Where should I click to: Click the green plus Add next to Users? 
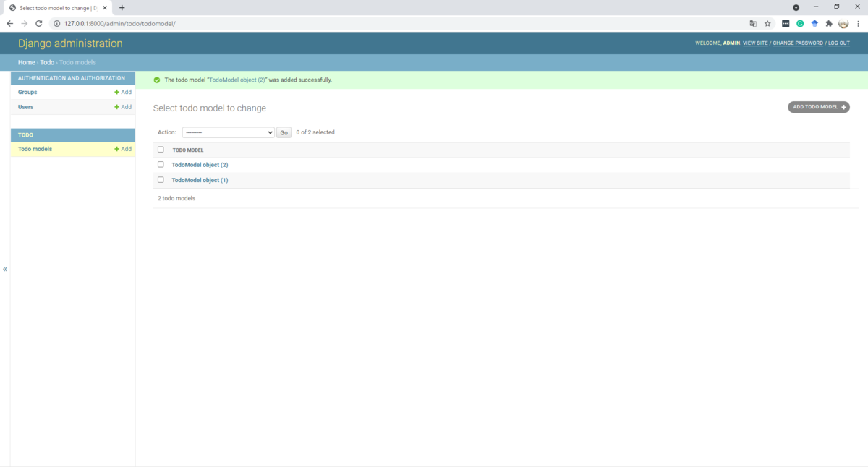[x=123, y=107]
